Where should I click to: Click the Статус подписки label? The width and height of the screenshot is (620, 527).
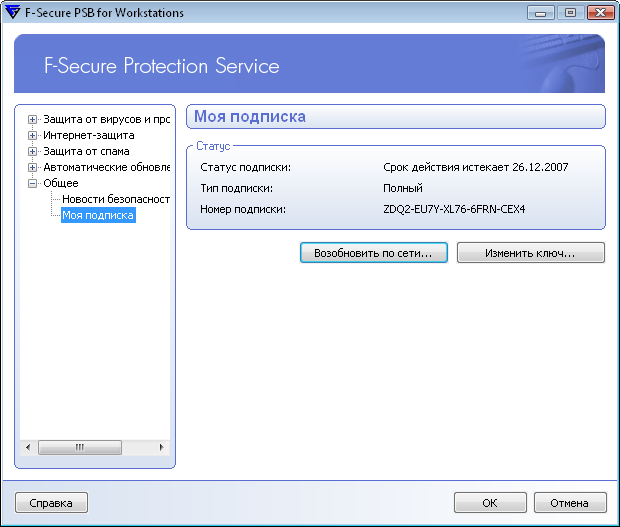coord(246,168)
